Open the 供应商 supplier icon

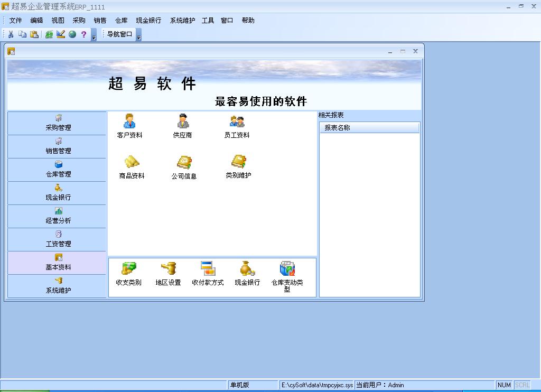click(x=182, y=126)
